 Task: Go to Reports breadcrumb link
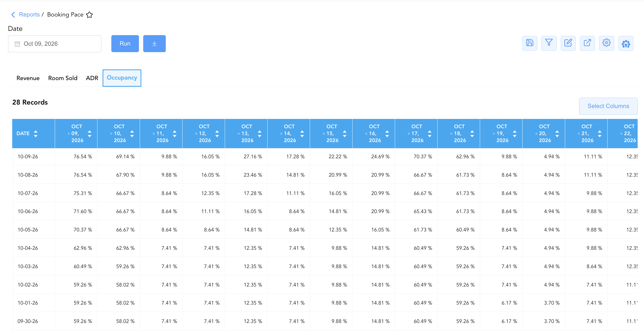pos(29,15)
